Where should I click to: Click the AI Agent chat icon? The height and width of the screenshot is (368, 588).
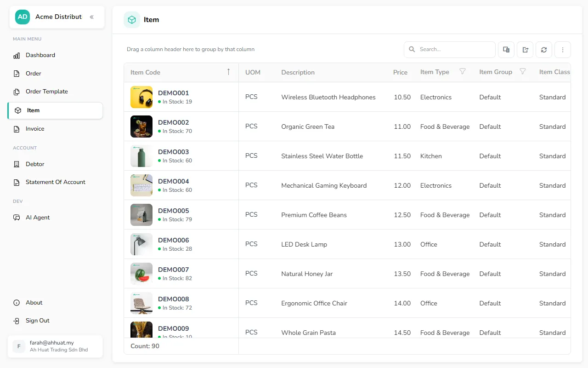17,218
